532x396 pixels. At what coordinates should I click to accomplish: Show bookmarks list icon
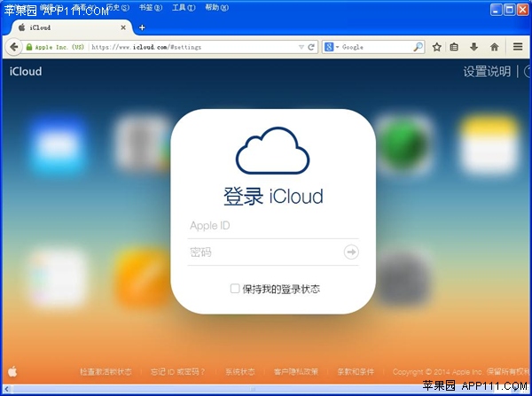pos(454,47)
